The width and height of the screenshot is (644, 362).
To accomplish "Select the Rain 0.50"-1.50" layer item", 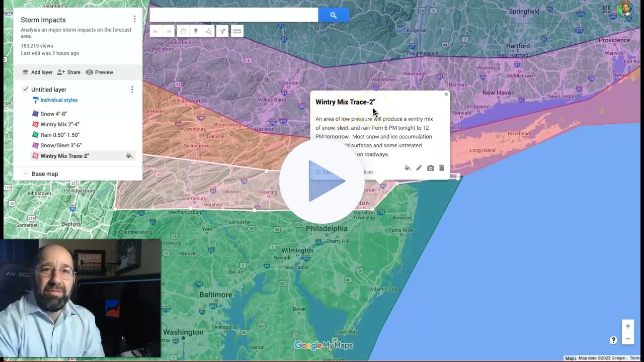I will pyautogui.click(x=60, y=135).
